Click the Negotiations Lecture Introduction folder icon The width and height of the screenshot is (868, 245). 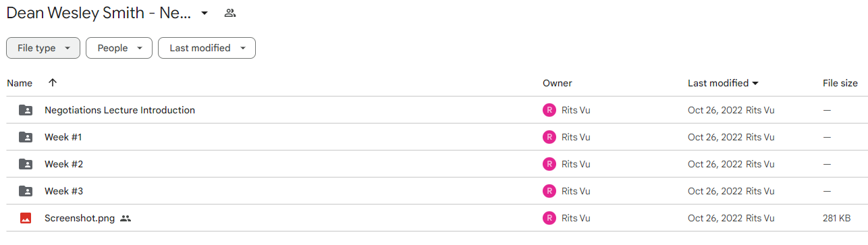click(x=26, y=110)
